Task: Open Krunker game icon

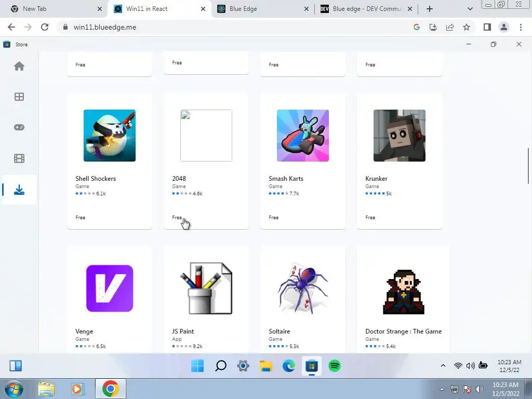Action: (400, 136)
